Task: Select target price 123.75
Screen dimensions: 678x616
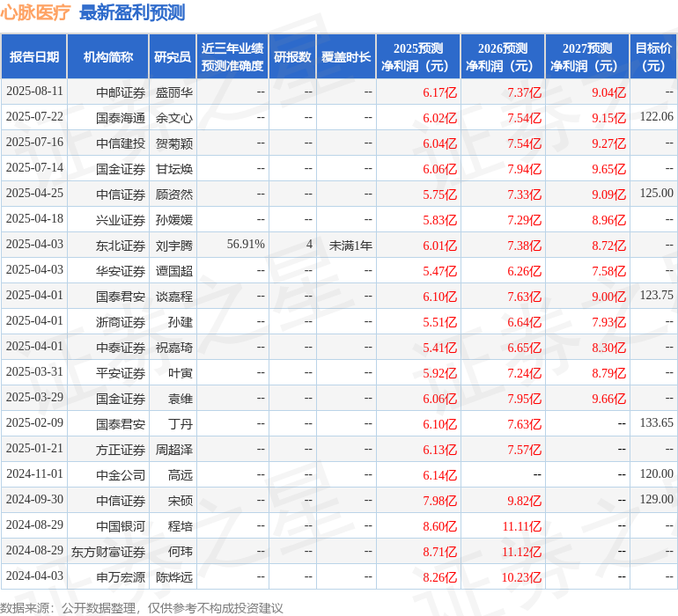Action: 656,296
